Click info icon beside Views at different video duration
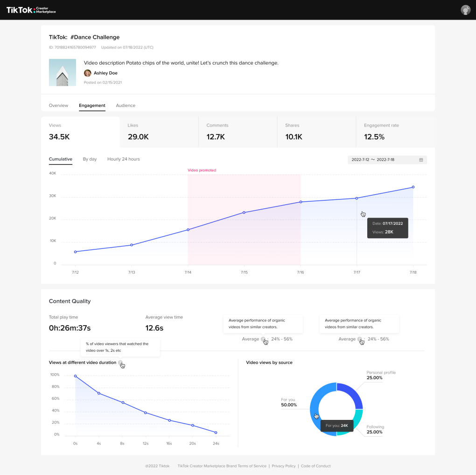Viewport: 476px width, 475px height. pos(120,363)
